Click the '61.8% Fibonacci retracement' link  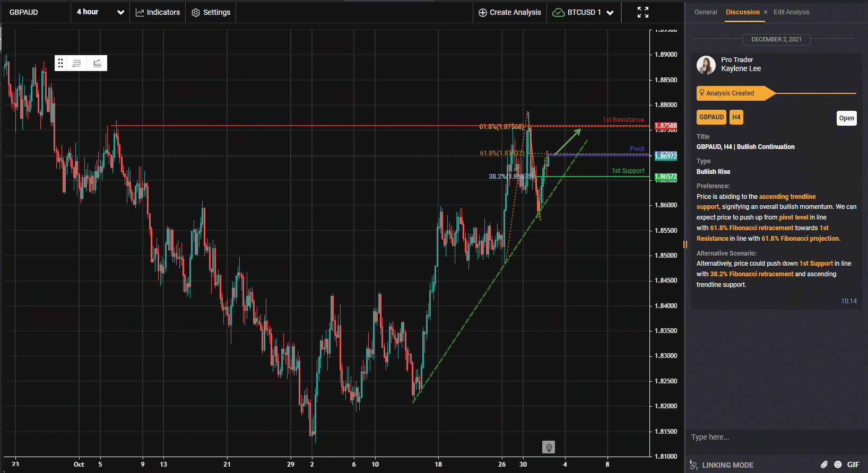752,228
